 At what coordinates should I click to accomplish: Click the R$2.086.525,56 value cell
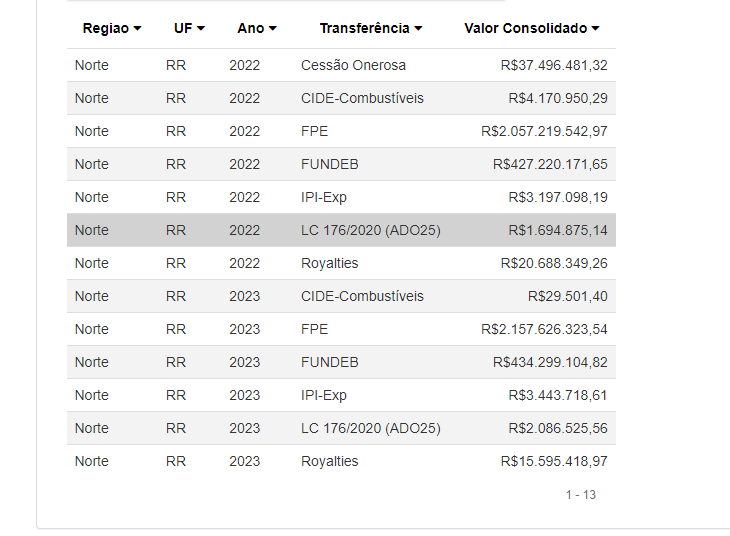558,428
